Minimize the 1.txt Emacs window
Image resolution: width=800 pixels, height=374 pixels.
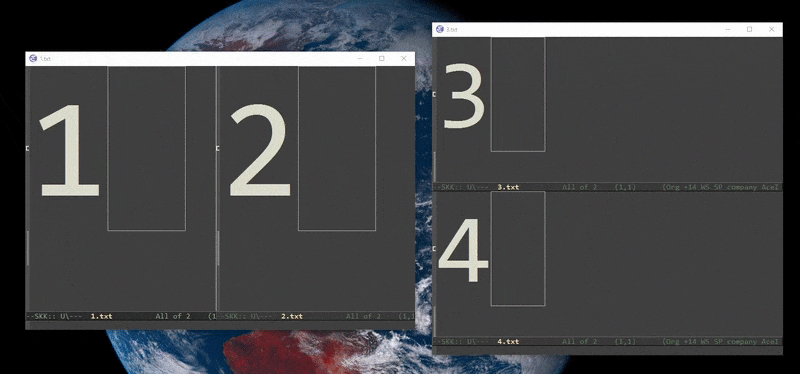click(360, 59)
